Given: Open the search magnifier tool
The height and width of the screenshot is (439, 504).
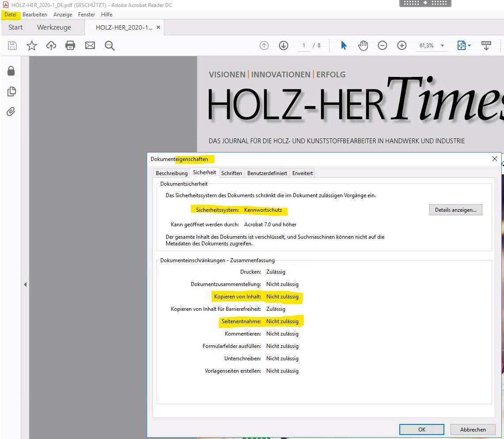Looking at the screenshot, I should click(x=110, y=46).
